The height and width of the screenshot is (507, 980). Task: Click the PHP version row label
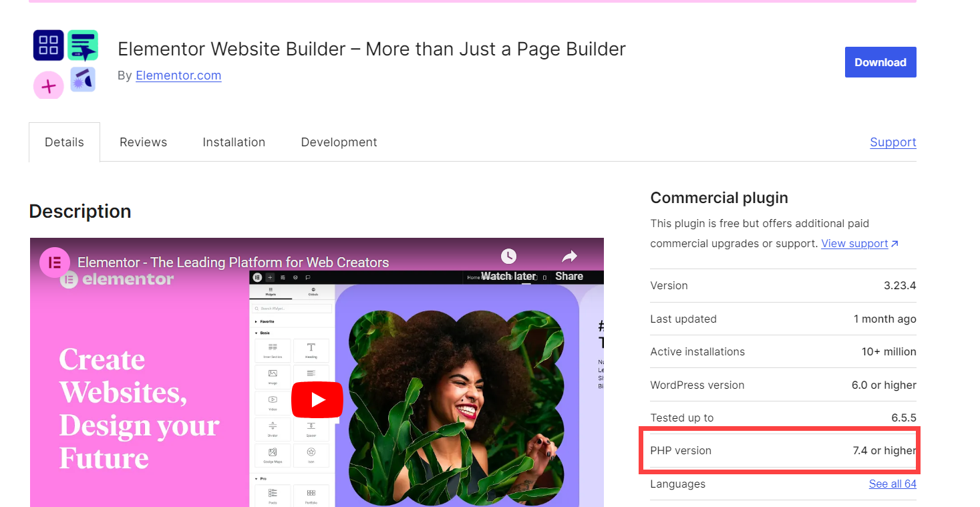681,451
